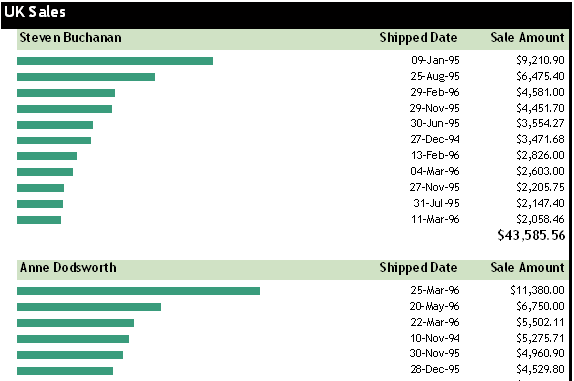Click the $6,475.40 sale amount
This screenshot has height=381, width=574.
click(540, 76)
